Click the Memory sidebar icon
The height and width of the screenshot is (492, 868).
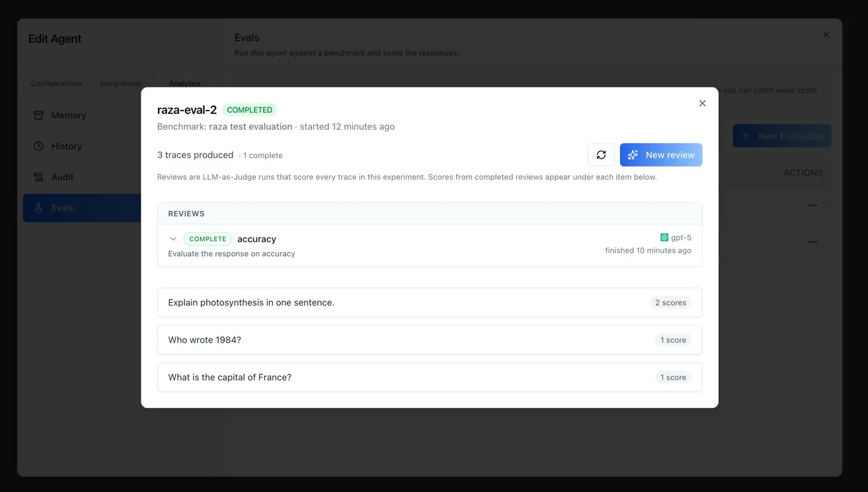(x=39, y=115)
